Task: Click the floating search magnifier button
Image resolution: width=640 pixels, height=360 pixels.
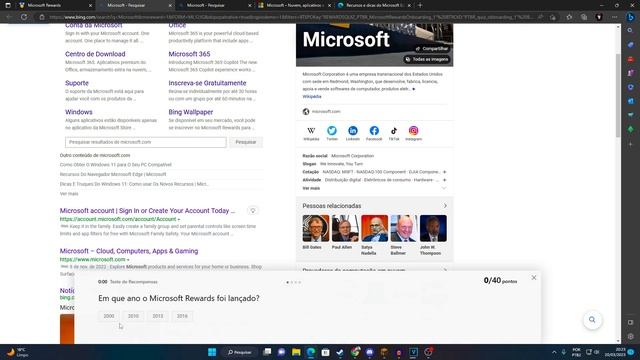Action: click(592, 320)
